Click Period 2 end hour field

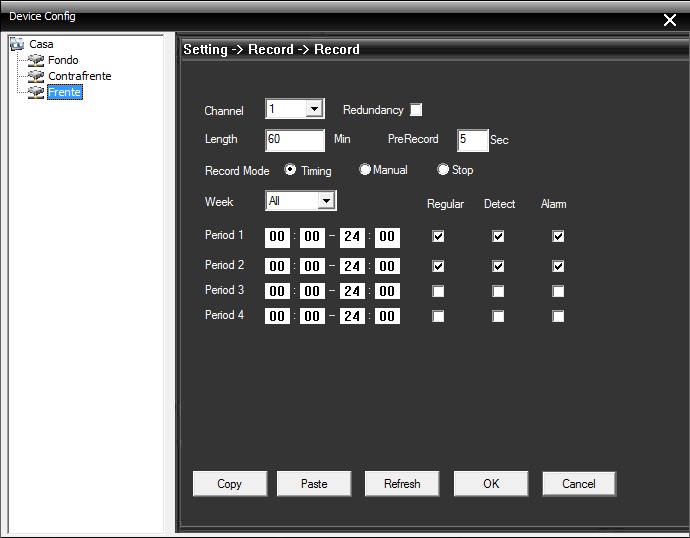point(352,266)
